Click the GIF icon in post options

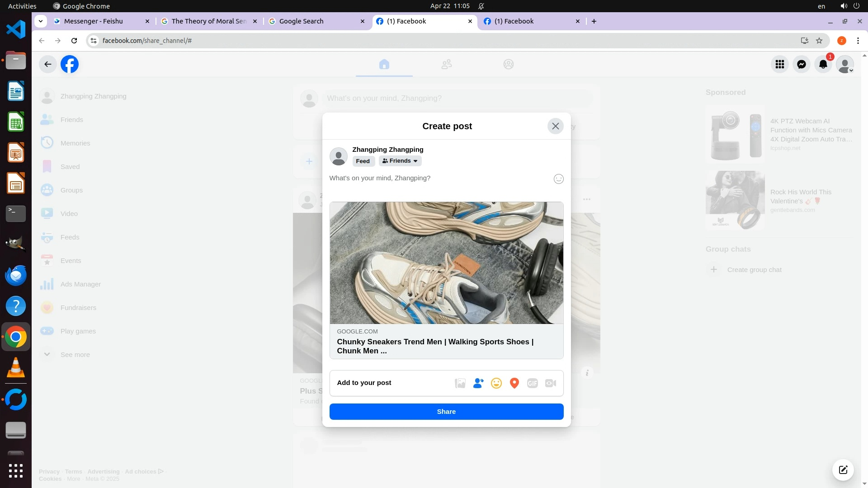click(x=532, y=383)
